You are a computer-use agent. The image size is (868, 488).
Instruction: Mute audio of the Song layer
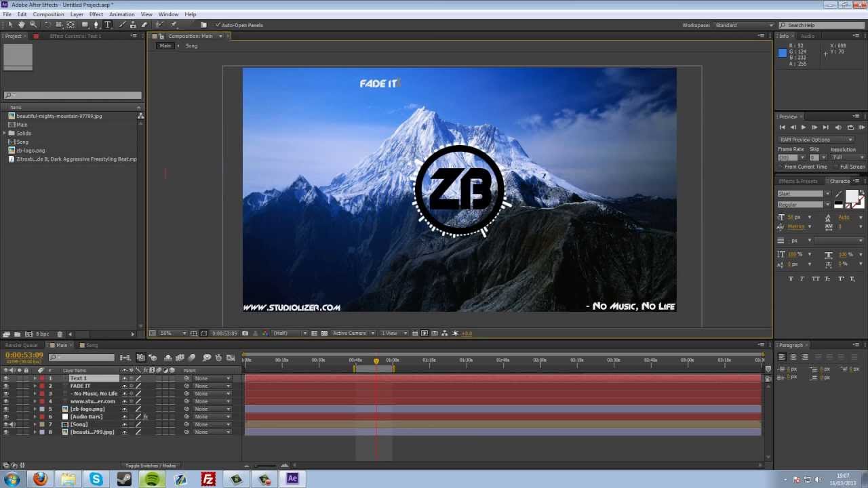pos(12,424)
